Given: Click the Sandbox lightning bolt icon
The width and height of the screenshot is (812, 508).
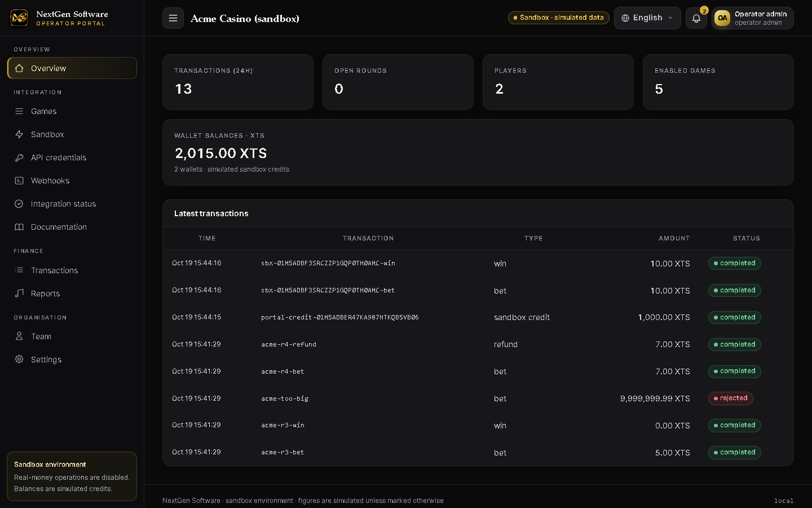Looking at the screenshot, I should [19, 134].
